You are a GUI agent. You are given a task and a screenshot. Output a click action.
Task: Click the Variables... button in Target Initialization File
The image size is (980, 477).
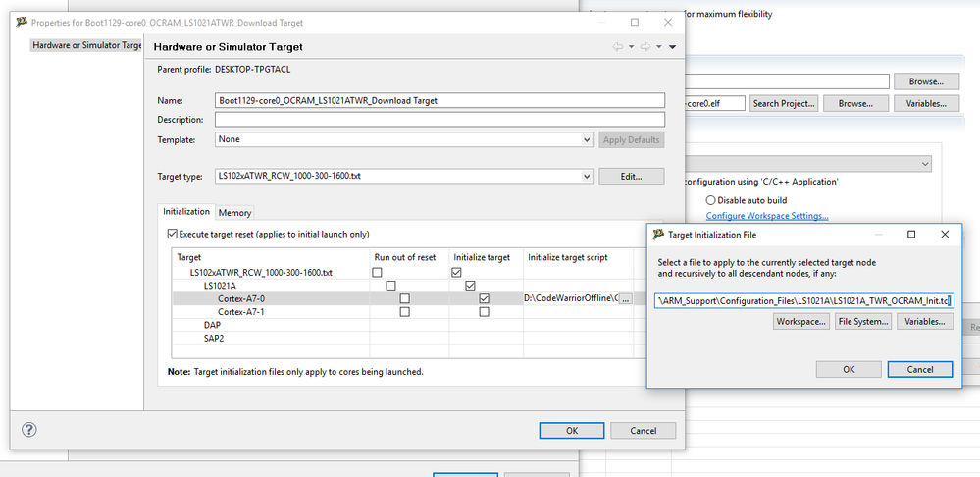(925, 322)
